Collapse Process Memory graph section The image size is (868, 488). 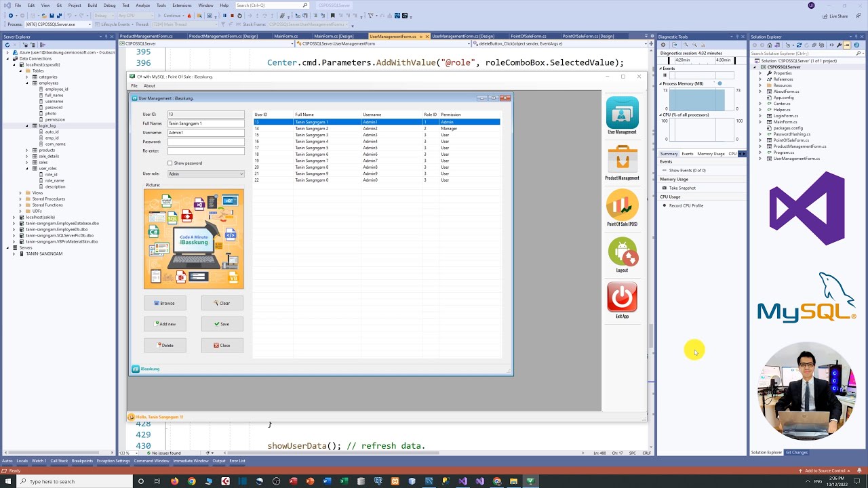661,83
